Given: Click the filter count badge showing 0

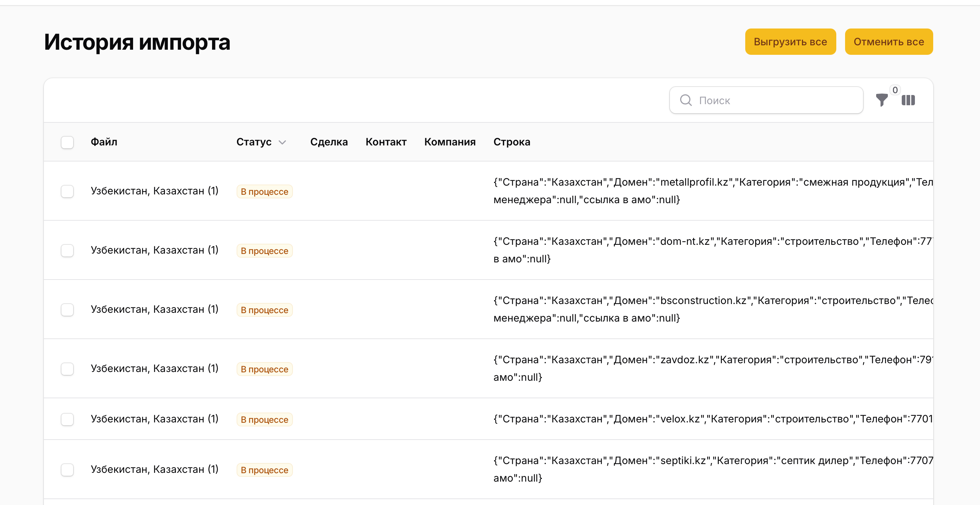Looking at the screenshot, I should pos(895,90).
